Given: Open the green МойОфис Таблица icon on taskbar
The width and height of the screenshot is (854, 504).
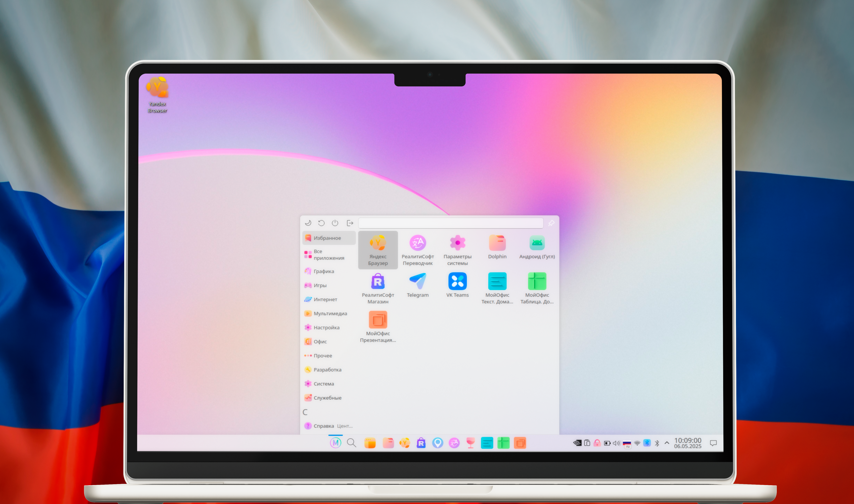Looking at the screenshot, I should pyautogui.click(x=503, y=443).
